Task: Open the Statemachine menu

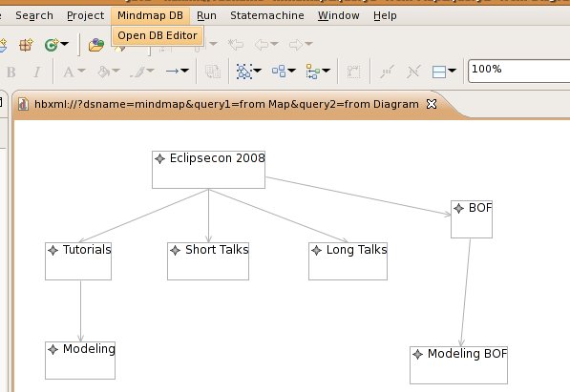Action: (x=267, y=15)
